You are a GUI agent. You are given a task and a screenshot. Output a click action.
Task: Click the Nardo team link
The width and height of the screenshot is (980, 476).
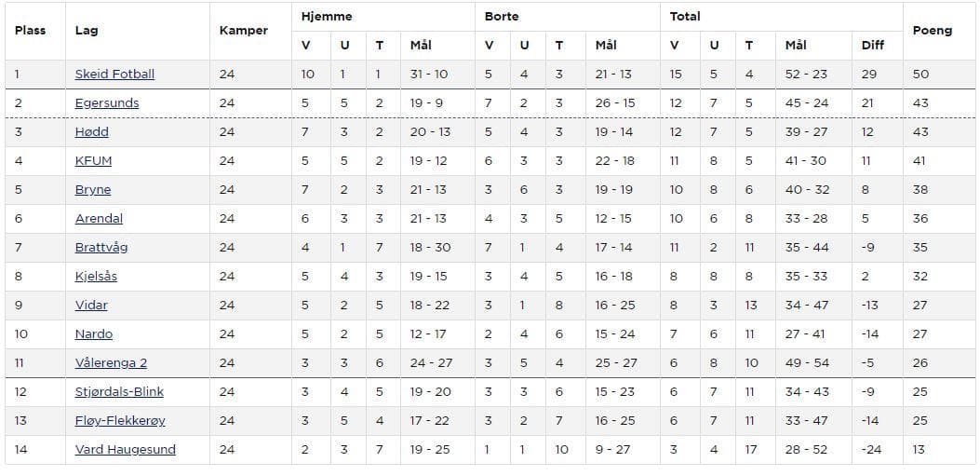point(94,334)
